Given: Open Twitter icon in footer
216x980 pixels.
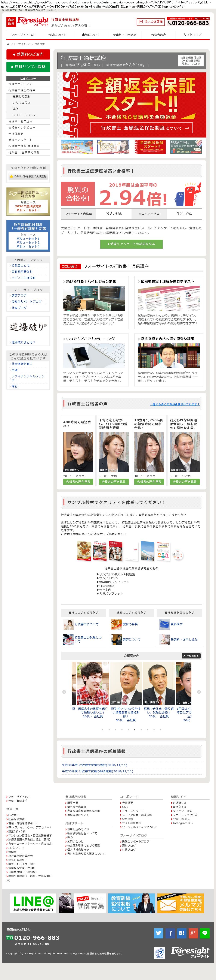Looking at the screenshot, I should [x=159, y=933].
